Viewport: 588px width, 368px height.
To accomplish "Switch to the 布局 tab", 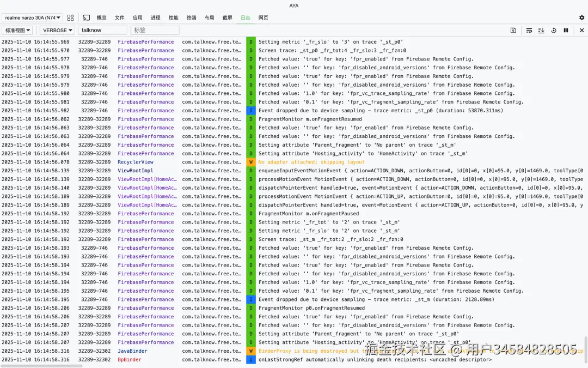I will [x=210, y=17].
